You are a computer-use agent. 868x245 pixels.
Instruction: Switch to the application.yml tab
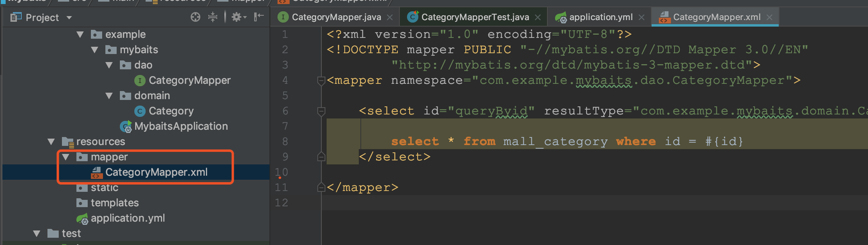[x=601, y=17]
